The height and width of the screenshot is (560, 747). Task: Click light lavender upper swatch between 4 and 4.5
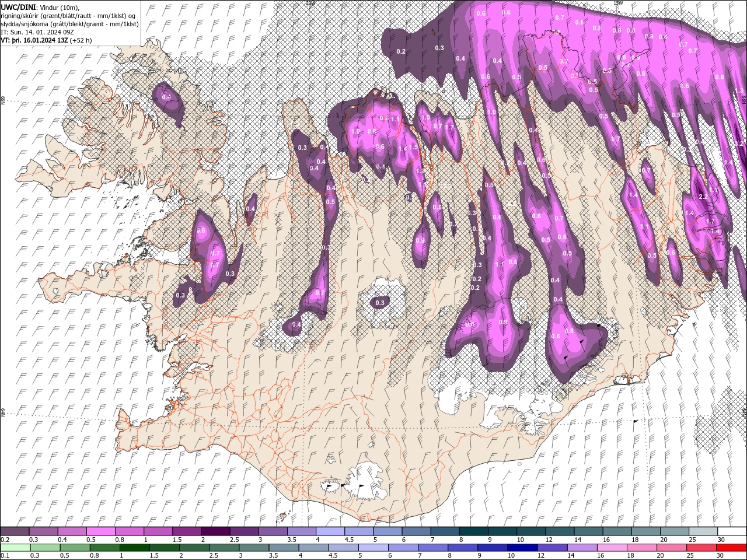(x=330, y=531)
